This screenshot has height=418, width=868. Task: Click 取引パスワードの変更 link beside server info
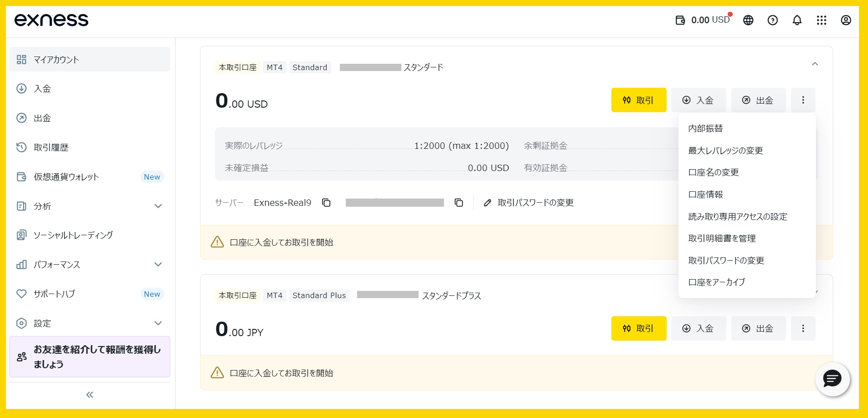pos(529,203)
